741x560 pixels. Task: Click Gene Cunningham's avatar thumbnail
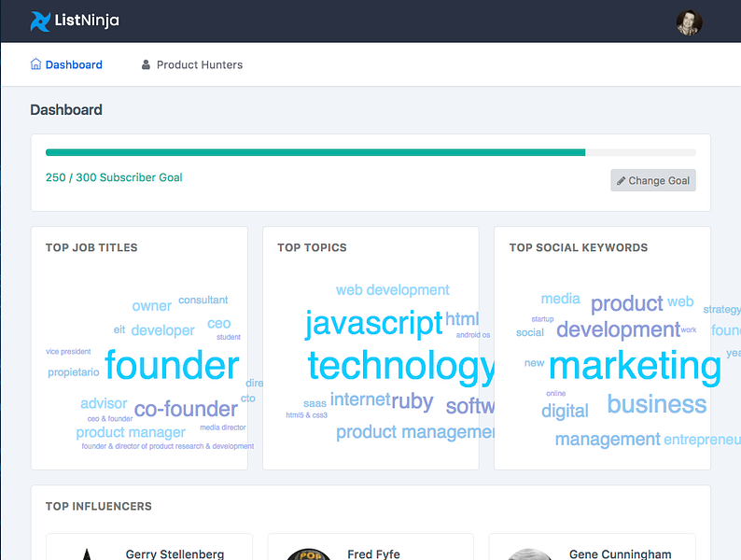(x=529, y=554)
